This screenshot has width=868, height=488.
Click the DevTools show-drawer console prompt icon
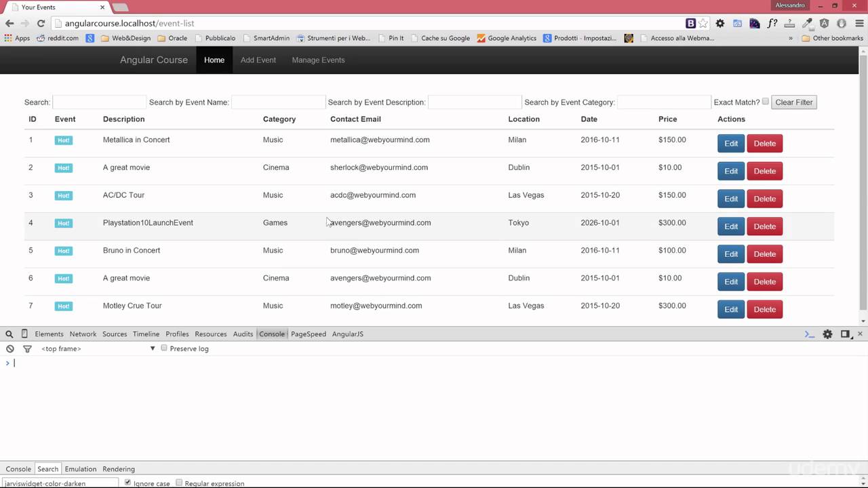[809, 334]
